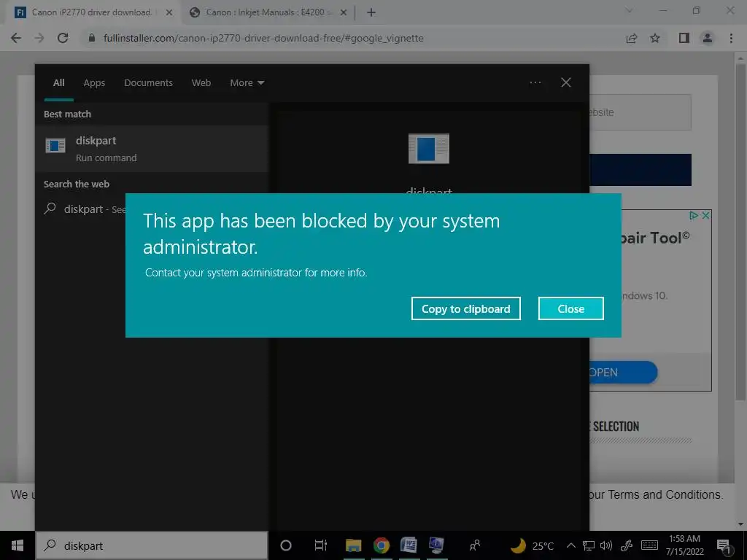747x560 pixels.
Task: Click Chrome forward arrow
Action: point(39,38)
